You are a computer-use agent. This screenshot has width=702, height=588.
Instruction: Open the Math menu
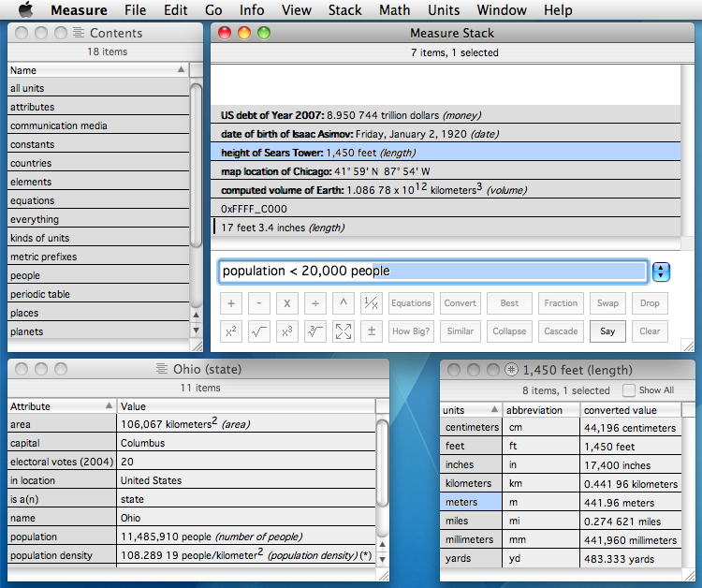pos(394,10)
